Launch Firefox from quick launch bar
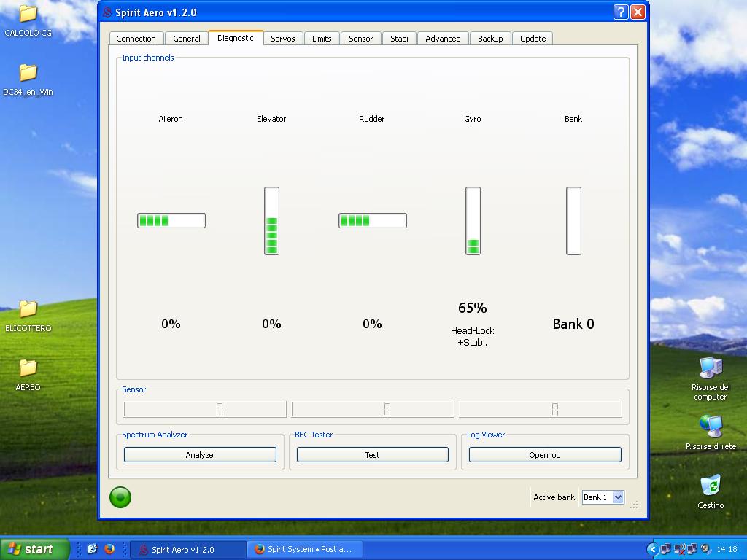The height and width of the screenshot is (560, 747). coord(109,549)
